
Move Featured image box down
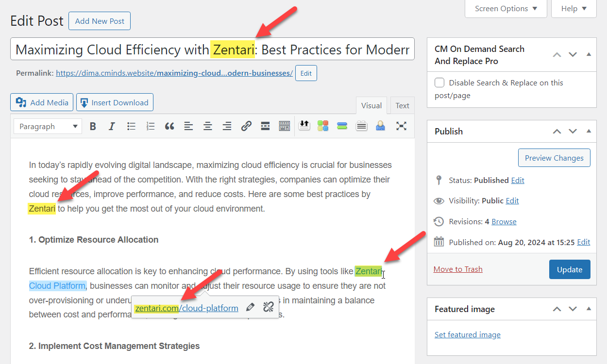pyautogui.click(x=573, y=309)
